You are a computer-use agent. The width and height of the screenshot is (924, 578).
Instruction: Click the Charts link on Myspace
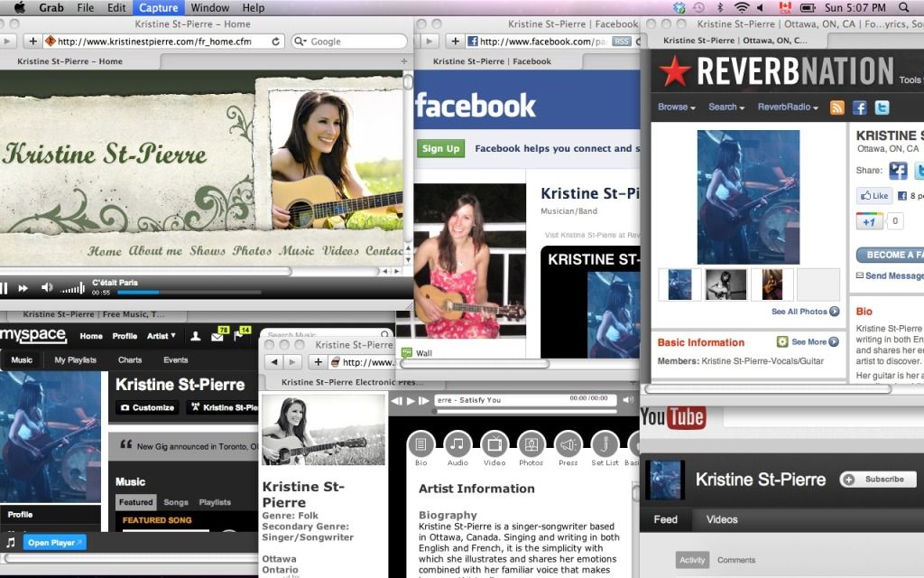(130, 359)
